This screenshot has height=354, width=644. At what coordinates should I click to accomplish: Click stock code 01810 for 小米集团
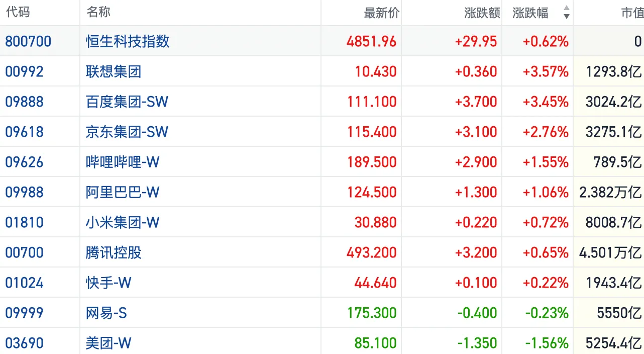point(24,222)
